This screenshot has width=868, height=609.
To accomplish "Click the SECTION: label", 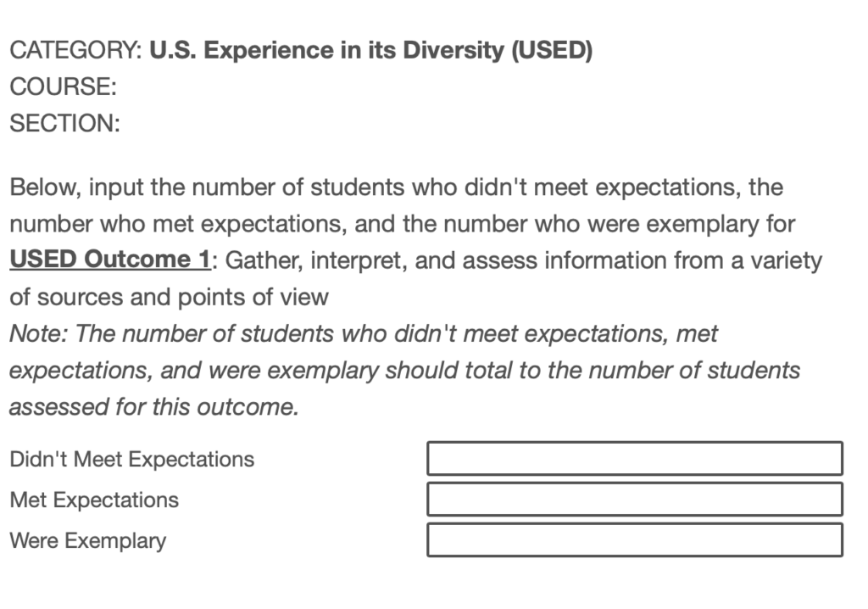I will 64,124.
